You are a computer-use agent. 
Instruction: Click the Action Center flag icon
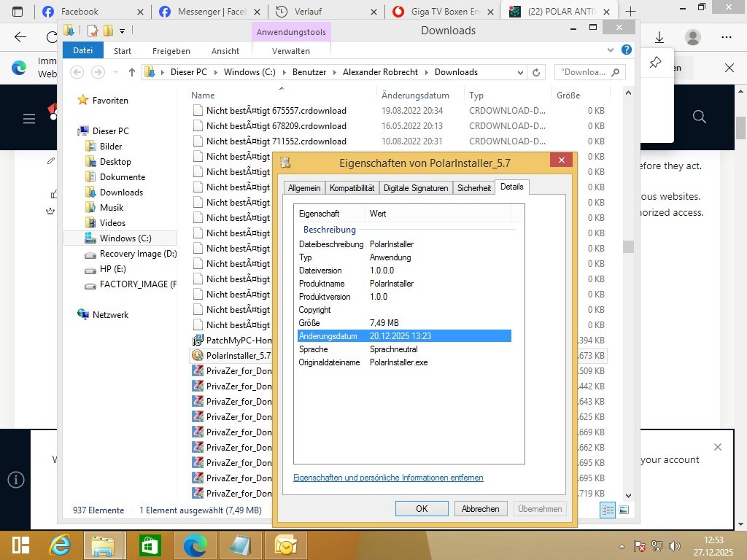[639, 546]
